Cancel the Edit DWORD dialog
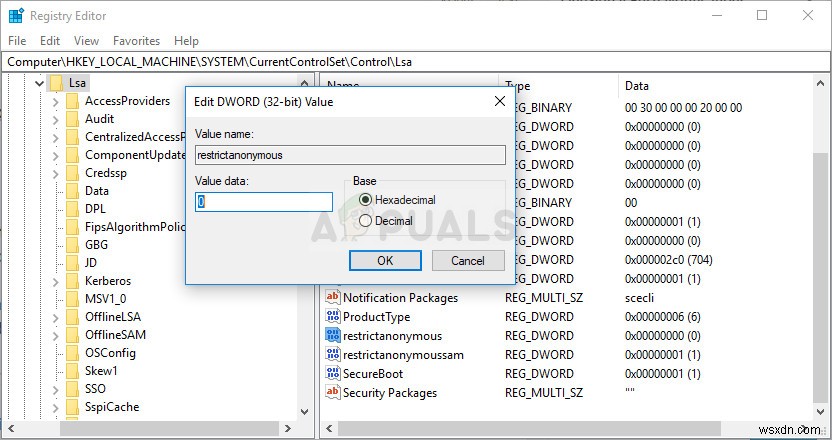The height and width of the screenshot is (440, 832). [x=468, y=261]
